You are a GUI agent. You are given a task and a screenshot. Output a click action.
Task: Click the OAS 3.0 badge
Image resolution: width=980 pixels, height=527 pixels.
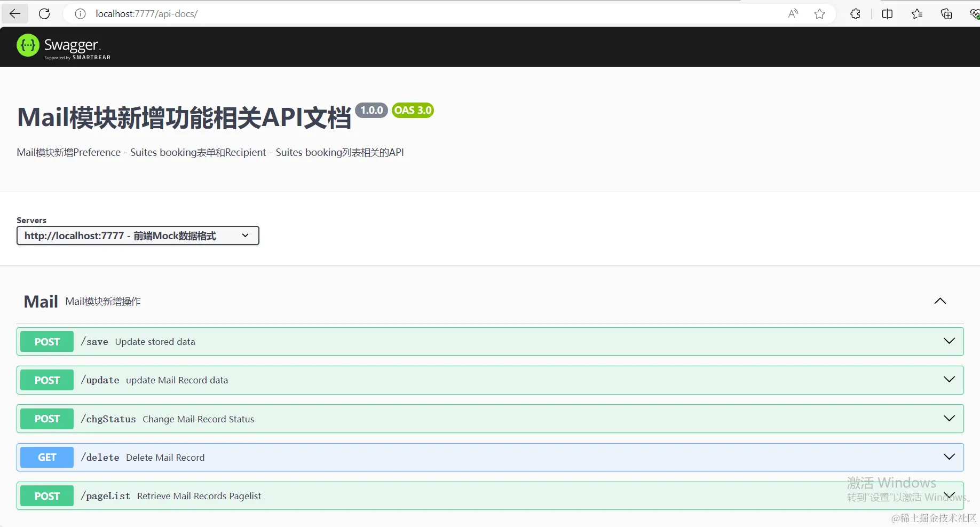(413, 110)
